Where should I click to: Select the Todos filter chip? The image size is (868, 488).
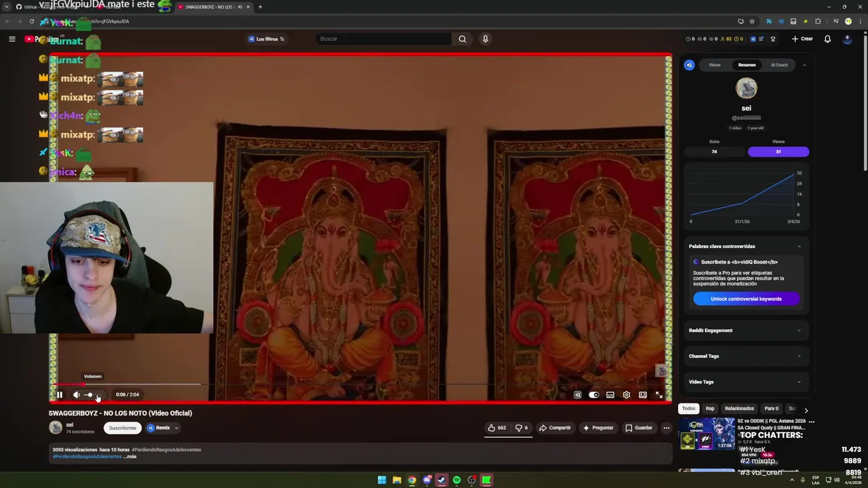tap(688, 409)
